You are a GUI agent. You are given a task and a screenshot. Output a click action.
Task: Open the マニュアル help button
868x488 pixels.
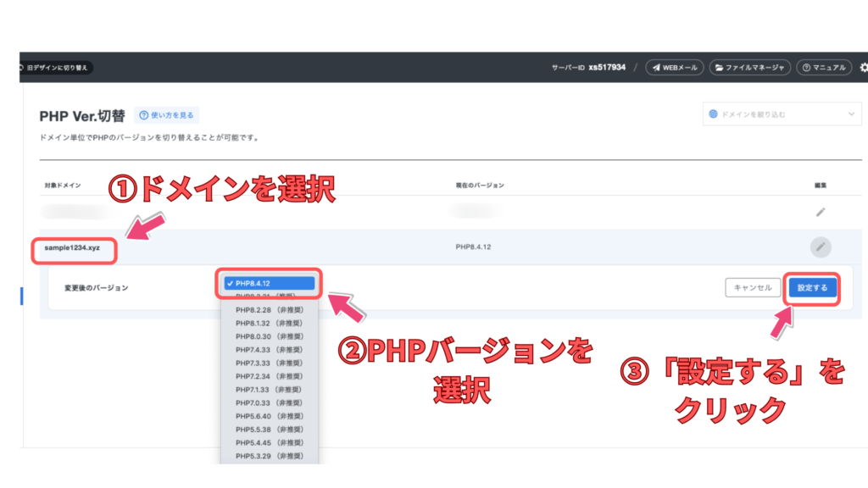coord(822,67)
